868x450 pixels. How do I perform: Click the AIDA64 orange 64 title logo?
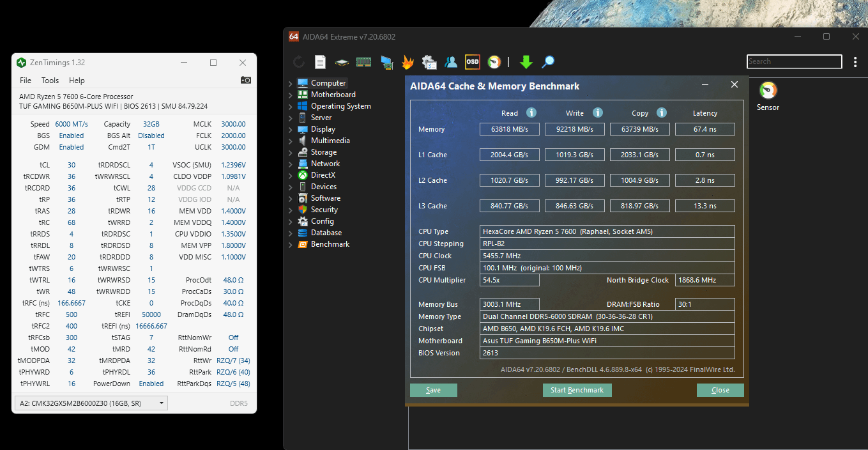(x=294, y=36)
